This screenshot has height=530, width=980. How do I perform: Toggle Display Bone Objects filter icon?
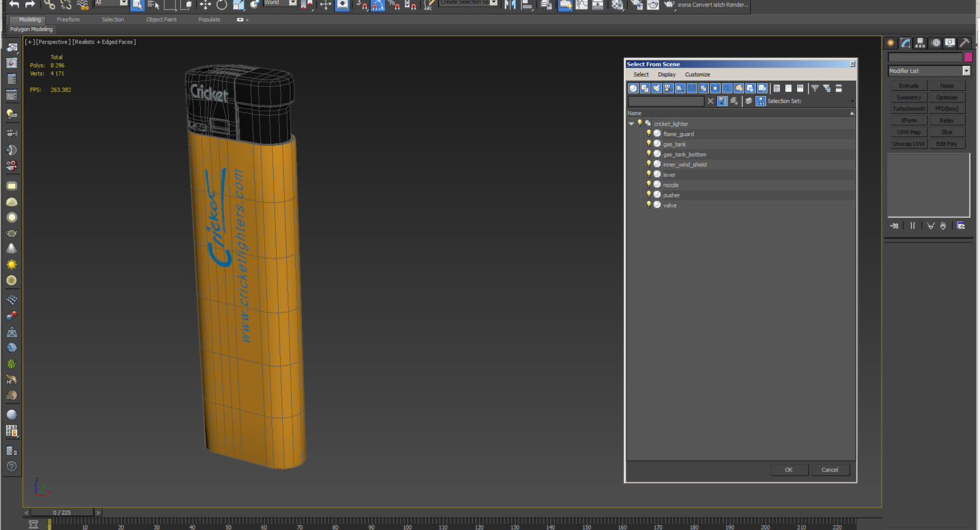tap(727, 88)
